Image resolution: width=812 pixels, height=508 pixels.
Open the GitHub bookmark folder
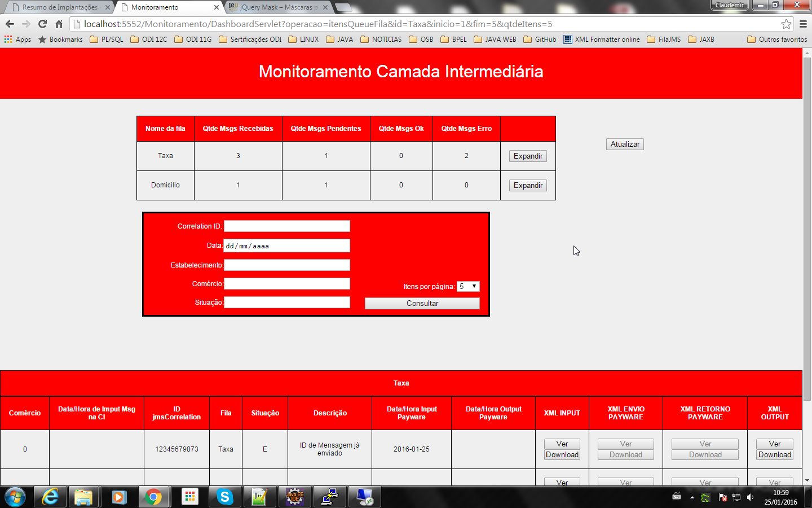tap(540, 40)
